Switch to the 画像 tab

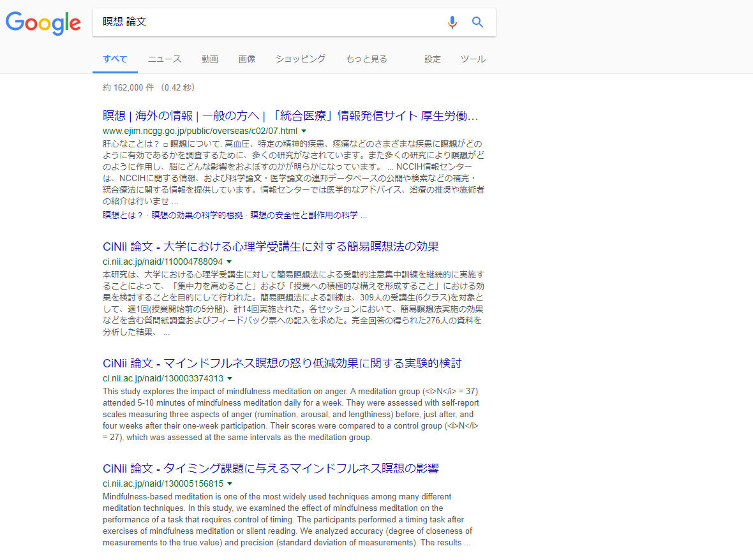pos(247,59)
